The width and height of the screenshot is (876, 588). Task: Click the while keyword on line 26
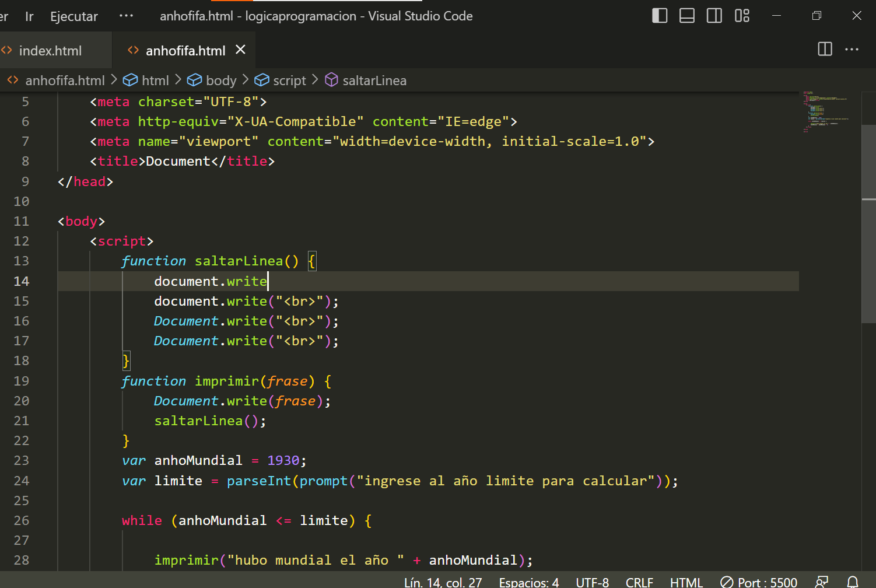[142, 520]
